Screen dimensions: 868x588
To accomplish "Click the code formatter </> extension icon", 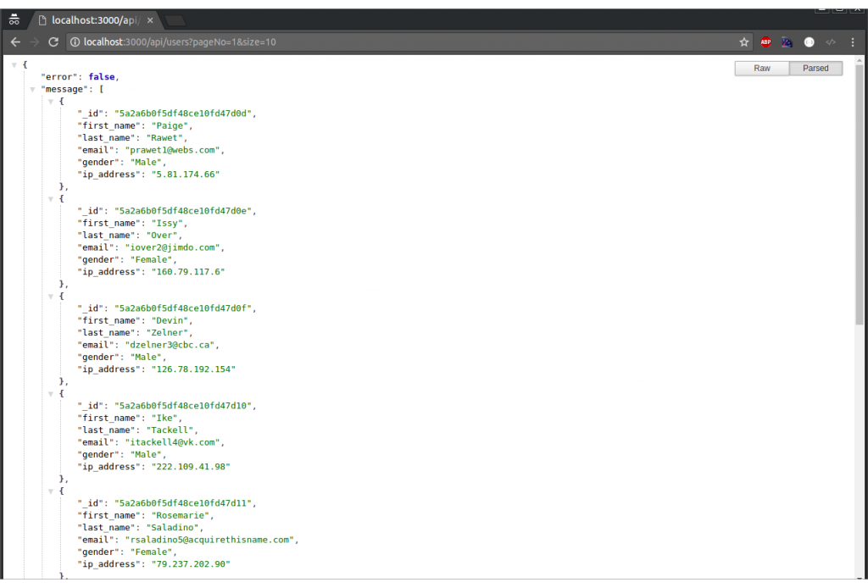I will tap(830, 42).
